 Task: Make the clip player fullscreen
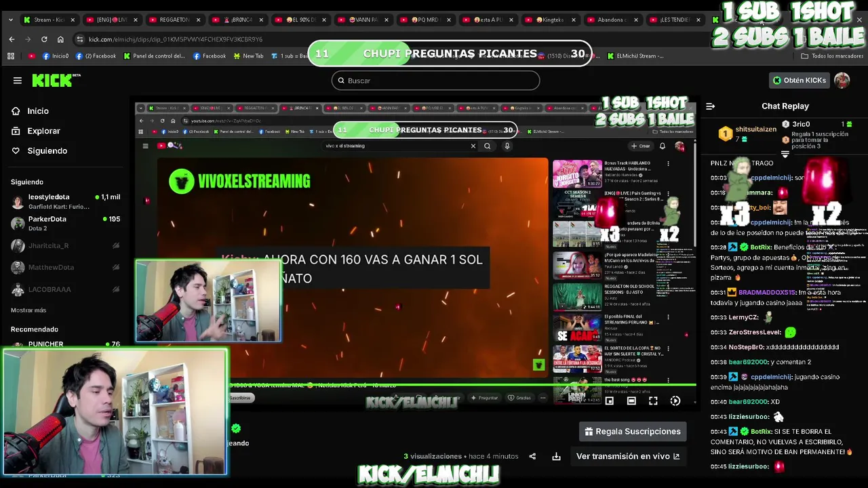pos(653,401)
